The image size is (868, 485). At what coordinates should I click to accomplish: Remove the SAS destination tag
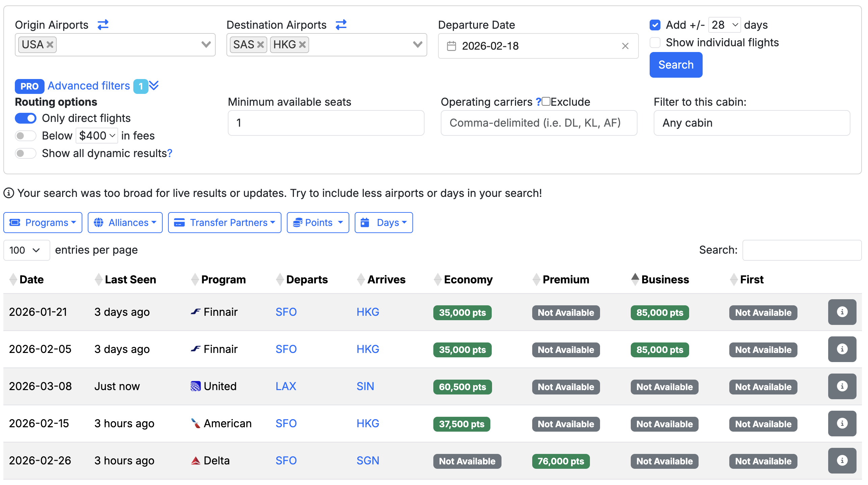[x=260, y=45]
